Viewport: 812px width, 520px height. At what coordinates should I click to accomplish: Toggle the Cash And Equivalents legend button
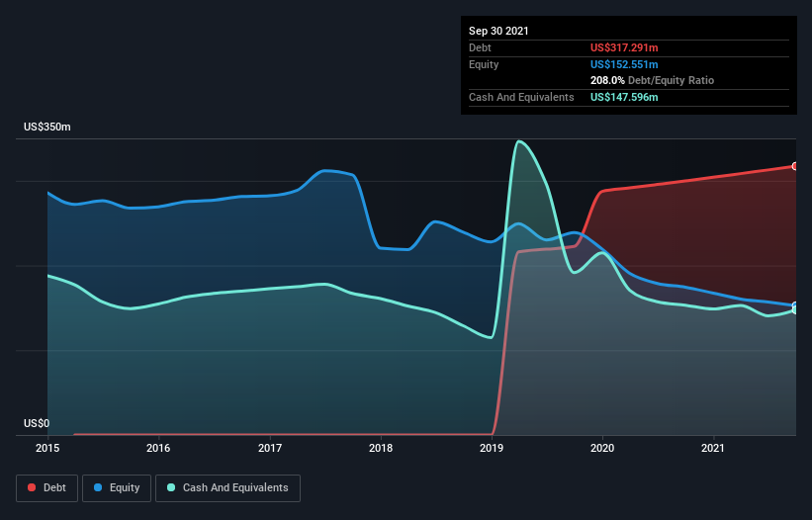[227, 488]
